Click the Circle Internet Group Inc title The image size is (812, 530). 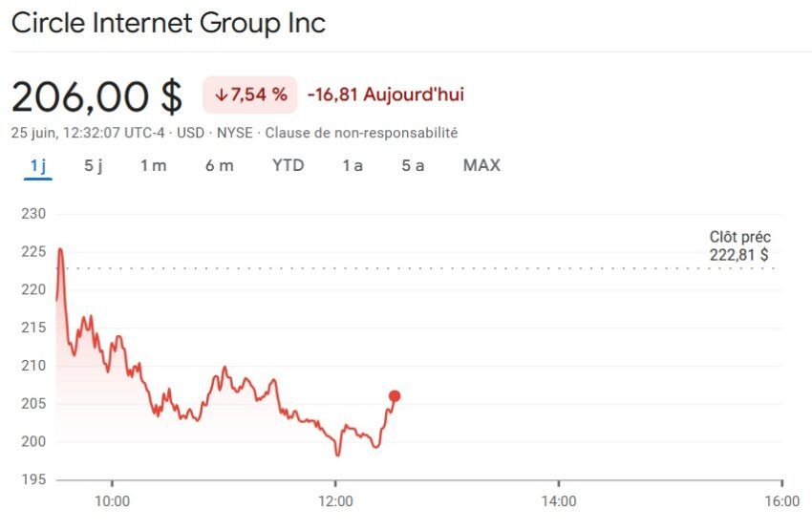pos(168,23)
